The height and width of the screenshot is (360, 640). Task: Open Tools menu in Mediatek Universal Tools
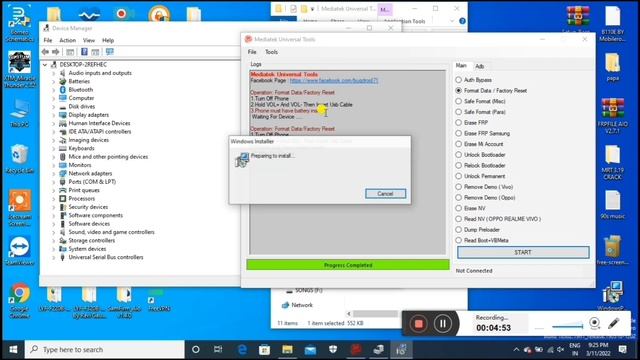pos(271,52)
